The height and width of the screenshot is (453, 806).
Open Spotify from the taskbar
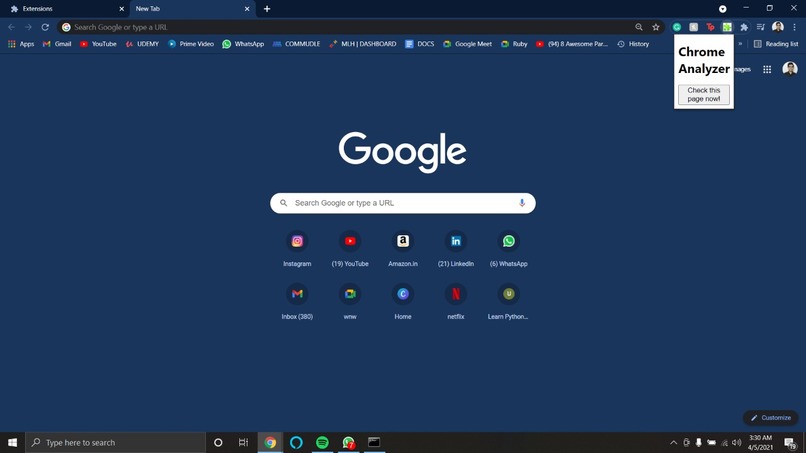click(322, 442)
